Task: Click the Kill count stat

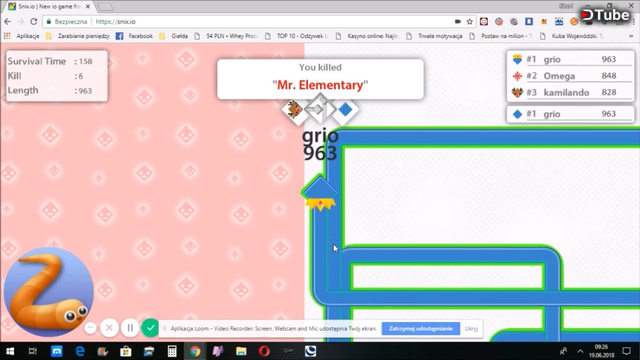Action: pos(45,76)
